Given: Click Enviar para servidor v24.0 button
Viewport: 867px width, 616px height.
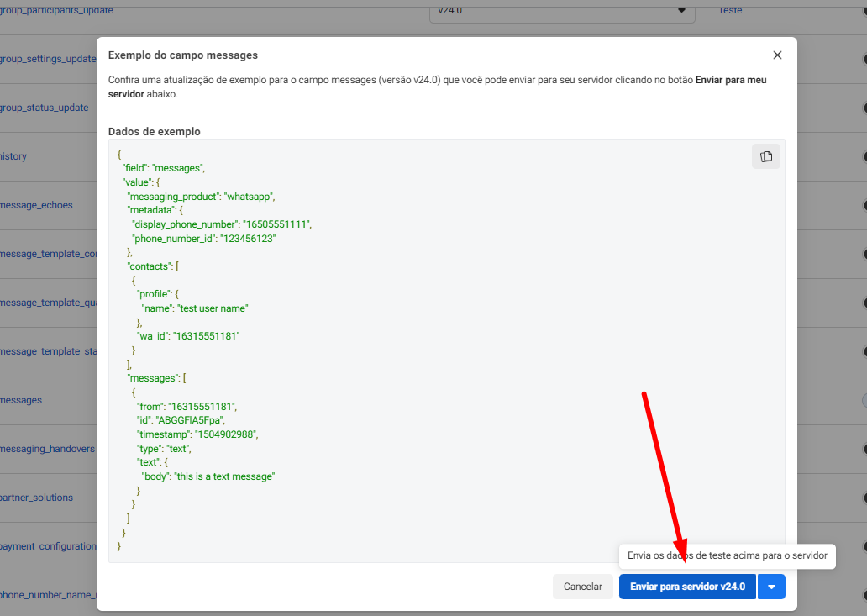Looking at the screenshot, I should point(687,586).
